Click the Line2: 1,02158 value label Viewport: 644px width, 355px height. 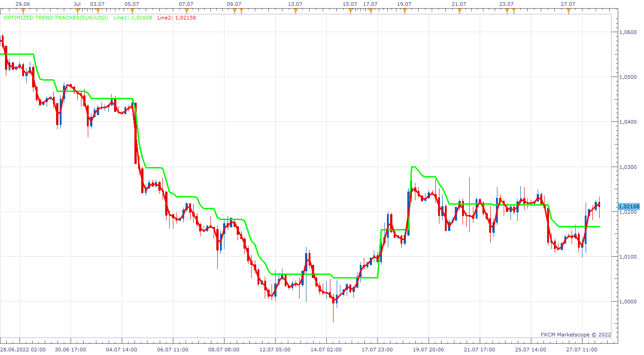pyautogui.click(x=177, y=18)
